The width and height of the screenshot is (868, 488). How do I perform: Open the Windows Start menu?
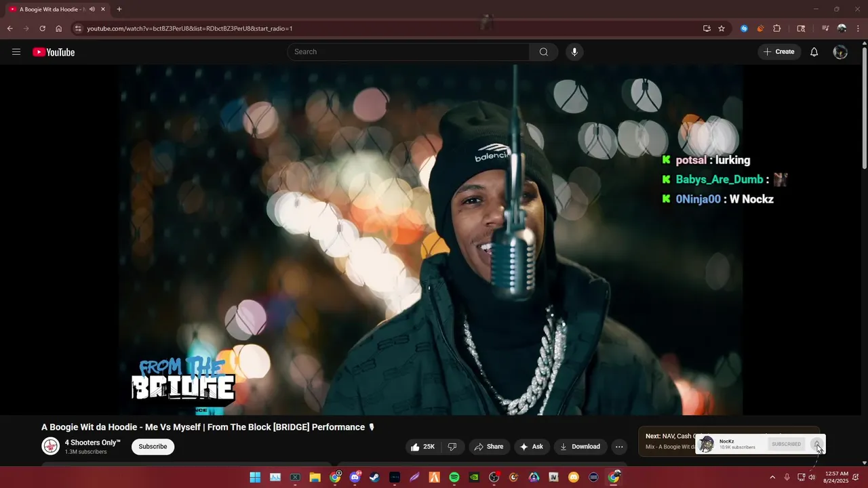(x=255, y=477)
